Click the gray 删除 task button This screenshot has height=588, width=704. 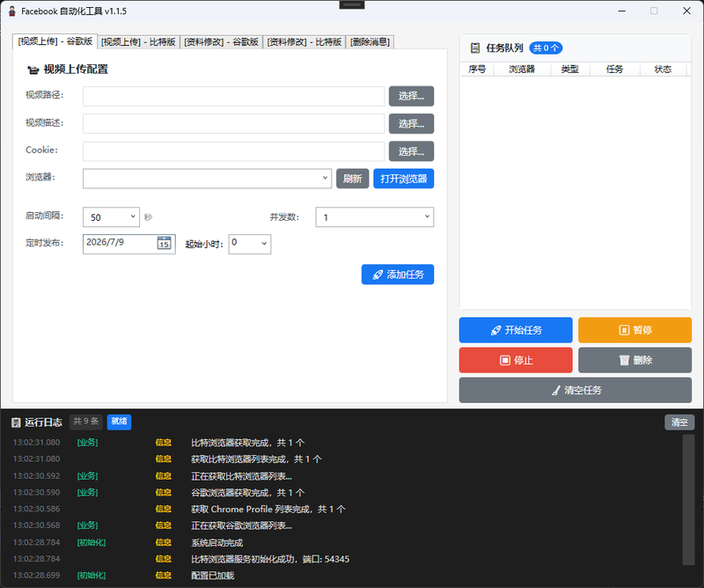pyautogui.click(x=634, y=360)
